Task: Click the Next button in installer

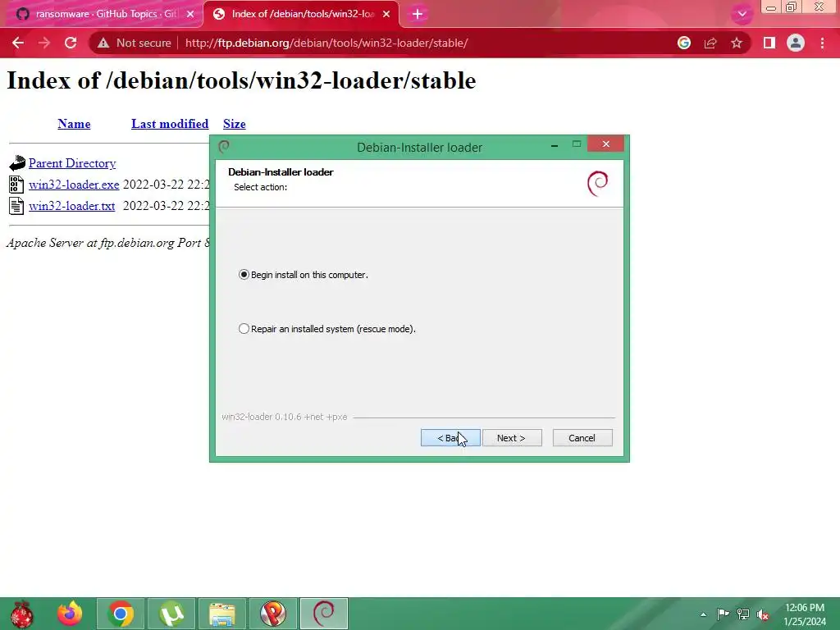Action: click(512, 438)
